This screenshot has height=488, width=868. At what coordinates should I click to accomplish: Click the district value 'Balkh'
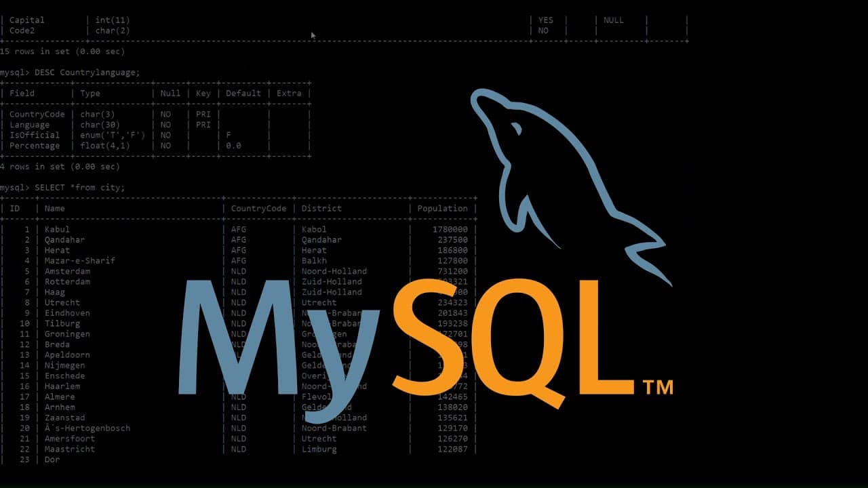tap(314, 261)
